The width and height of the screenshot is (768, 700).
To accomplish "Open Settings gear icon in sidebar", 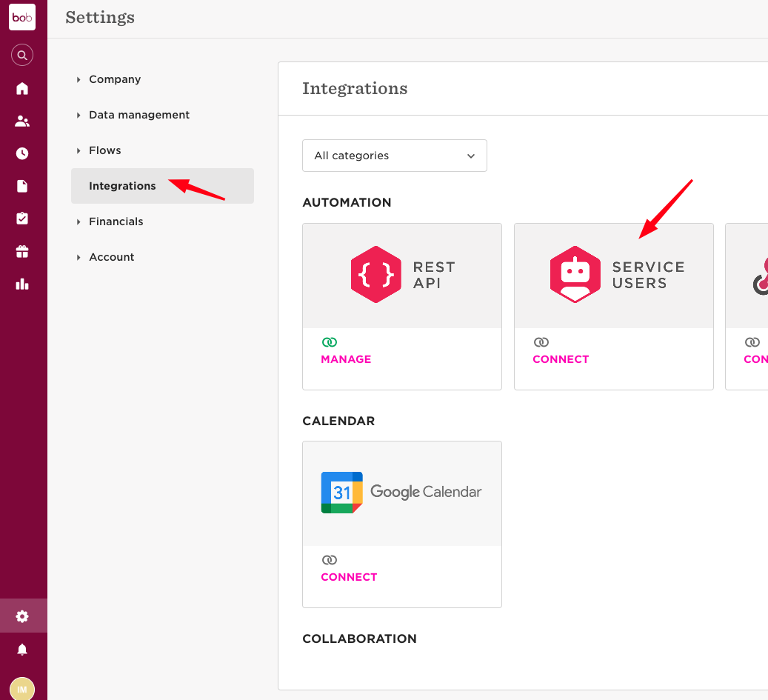I will click(22, 616).
